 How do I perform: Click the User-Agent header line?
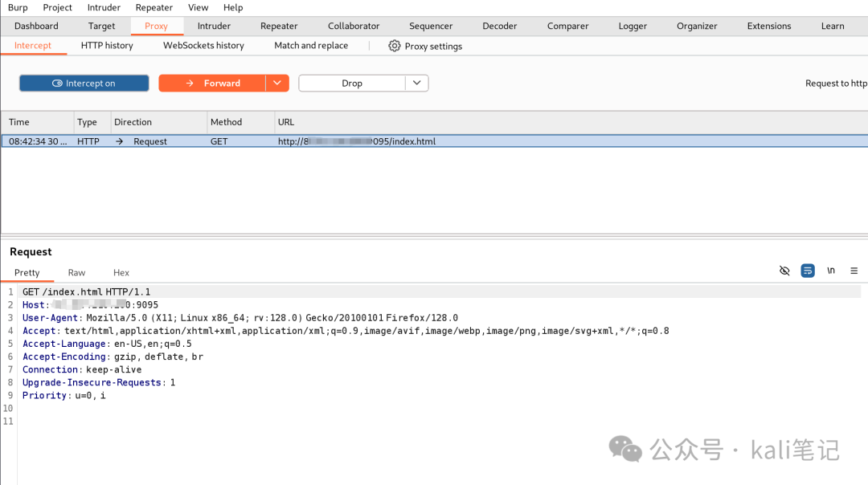point(240,318)
